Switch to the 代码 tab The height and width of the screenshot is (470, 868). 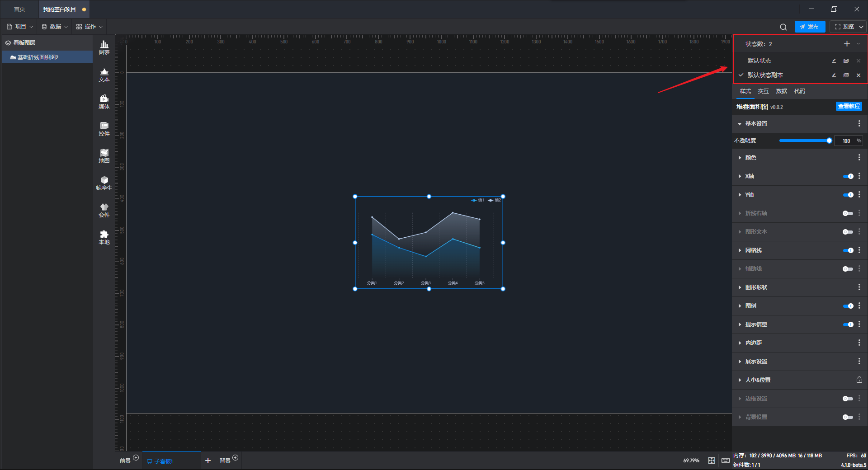799,91
